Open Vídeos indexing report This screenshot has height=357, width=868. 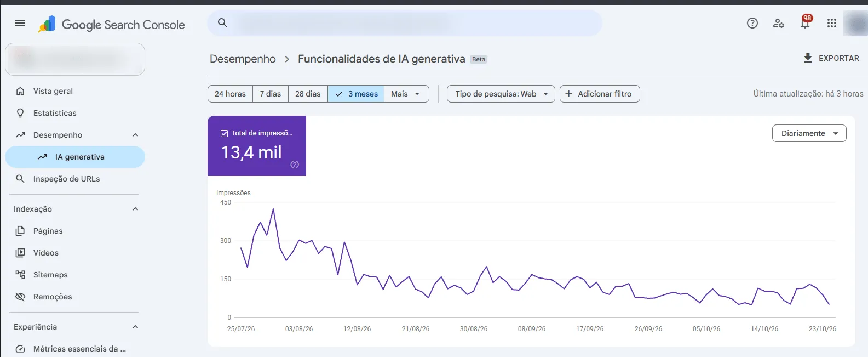(75, 253)
